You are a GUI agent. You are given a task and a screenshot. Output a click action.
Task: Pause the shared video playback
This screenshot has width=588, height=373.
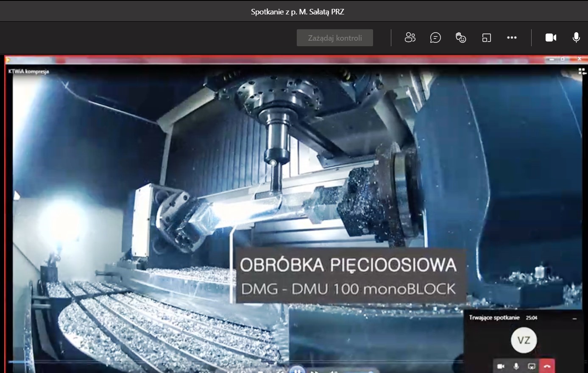coord(297,370)
